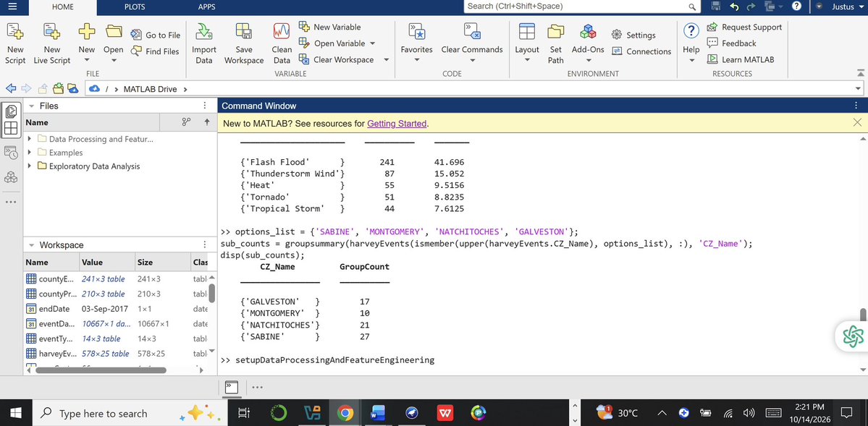Click Go to File
This screenshot has height=426, width=868.
pyautogui.click(x=156, y=35)
